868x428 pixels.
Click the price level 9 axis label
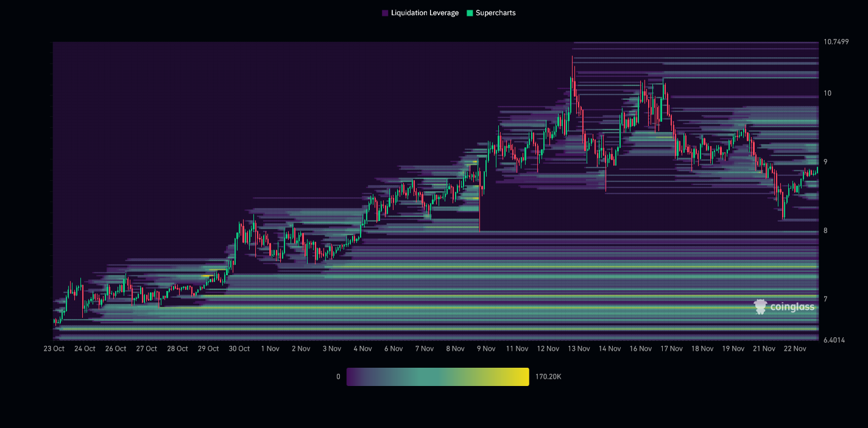[825, 163]
